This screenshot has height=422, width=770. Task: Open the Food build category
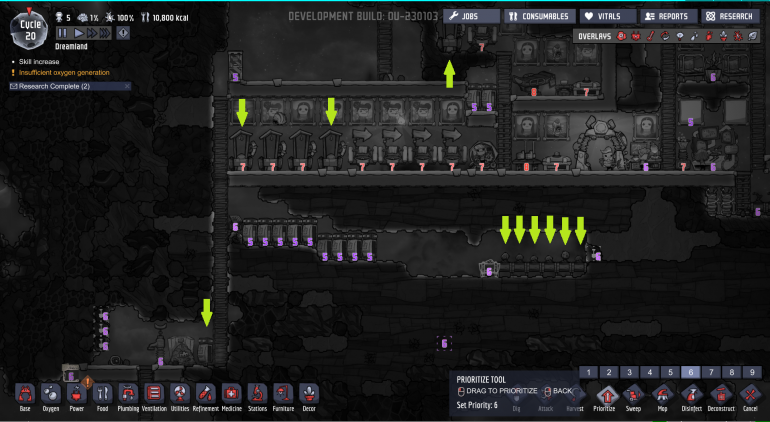pos(102,394)
